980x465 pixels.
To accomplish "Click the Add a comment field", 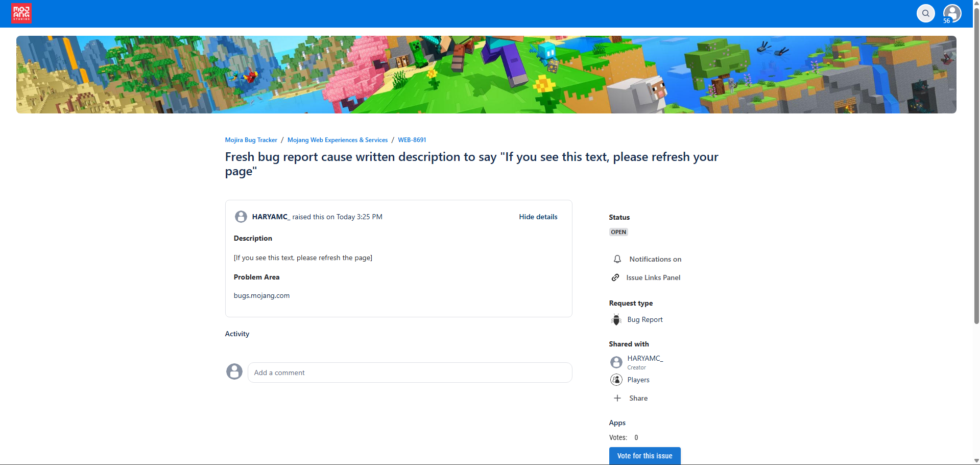I will [x=410, y=373].
